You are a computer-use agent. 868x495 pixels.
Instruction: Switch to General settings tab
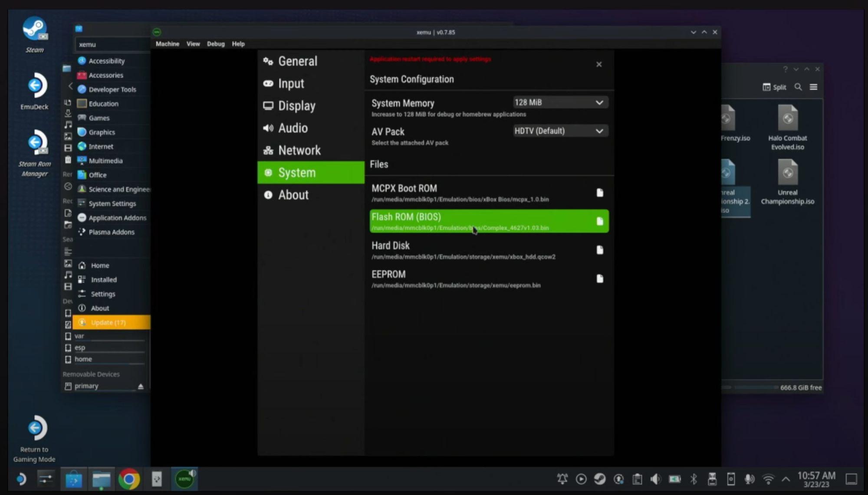pos(311,61)
